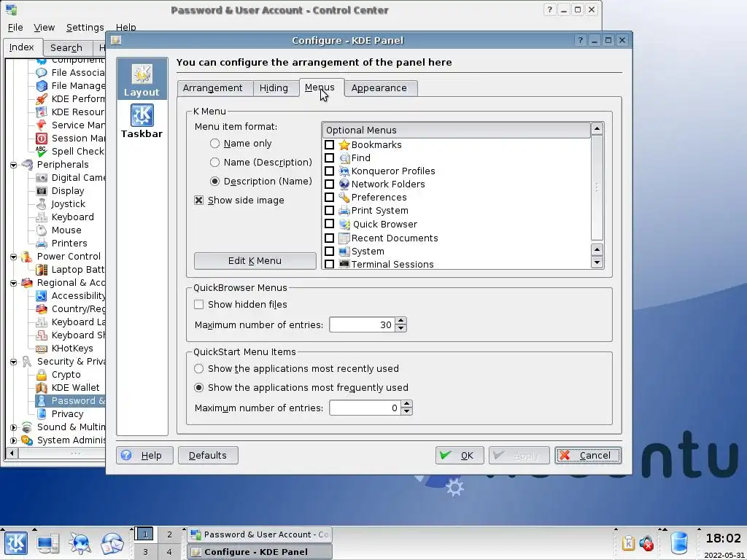Collapse Security & Privacy tree category
Screen dimensions: 747x560
pyautogui.click(x=13, y=362)
